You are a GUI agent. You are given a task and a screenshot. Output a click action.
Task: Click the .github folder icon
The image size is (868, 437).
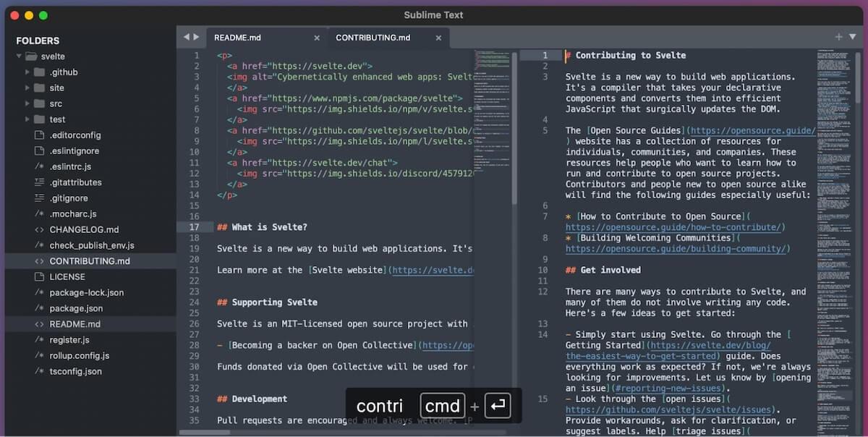(39, 72)
